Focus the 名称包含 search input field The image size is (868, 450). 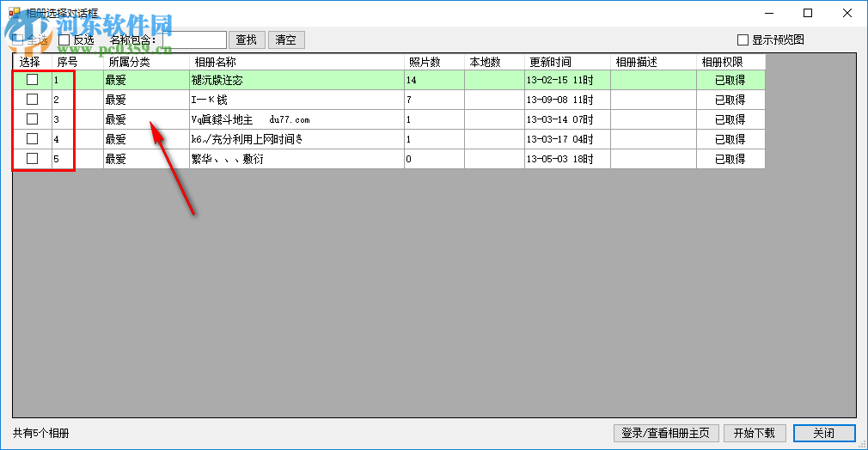(x=194, y=40)
